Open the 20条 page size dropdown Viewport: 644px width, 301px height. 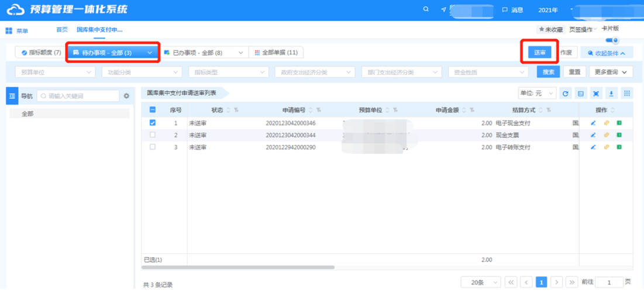coord(481,282)
